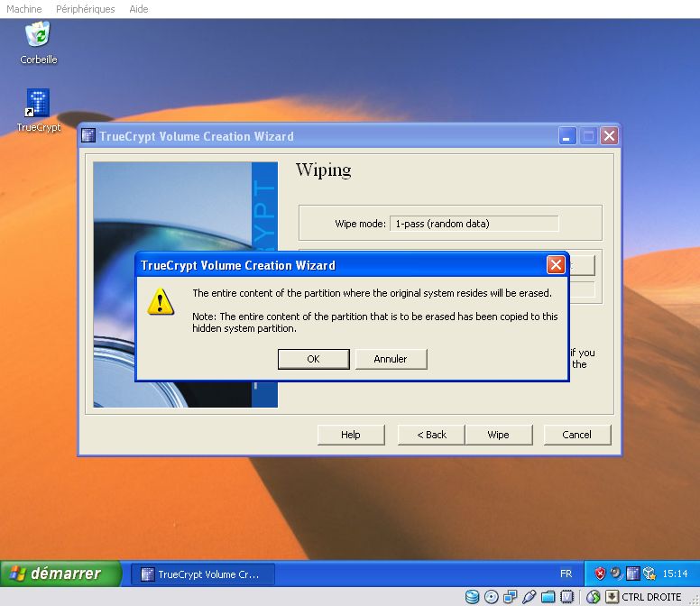Click the warning triangle icon in the dialog
Viewport: 700px width, 606px height.
161,302
